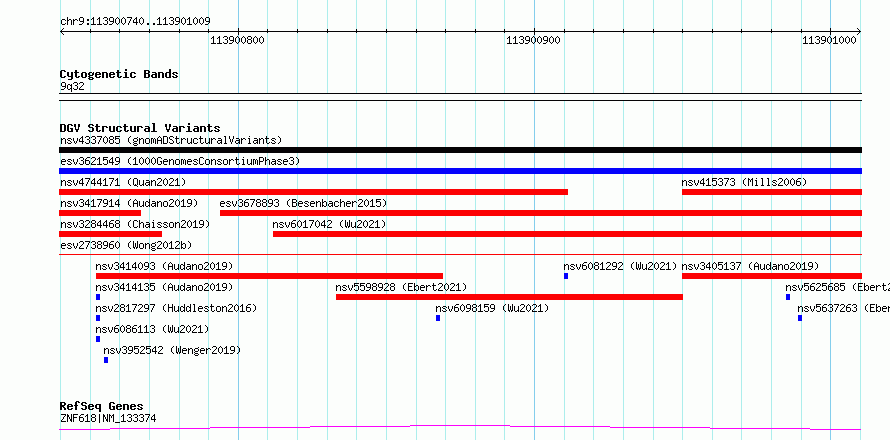Click the ZNF618|NM_133374 gene label
The height and width of the screenshot is (440, 890).
pyautogui.click(x=108, y=419)
